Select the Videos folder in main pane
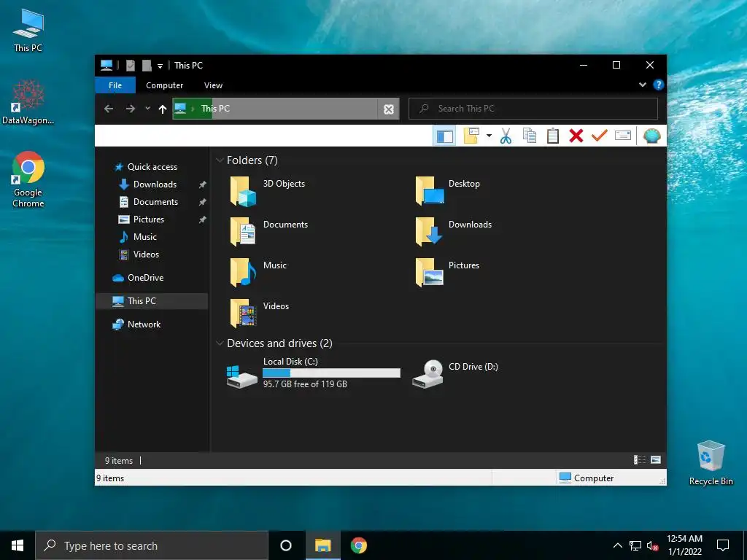Image resolution: width=747 pixels, height=560 pixels. [x=259, y=314]
